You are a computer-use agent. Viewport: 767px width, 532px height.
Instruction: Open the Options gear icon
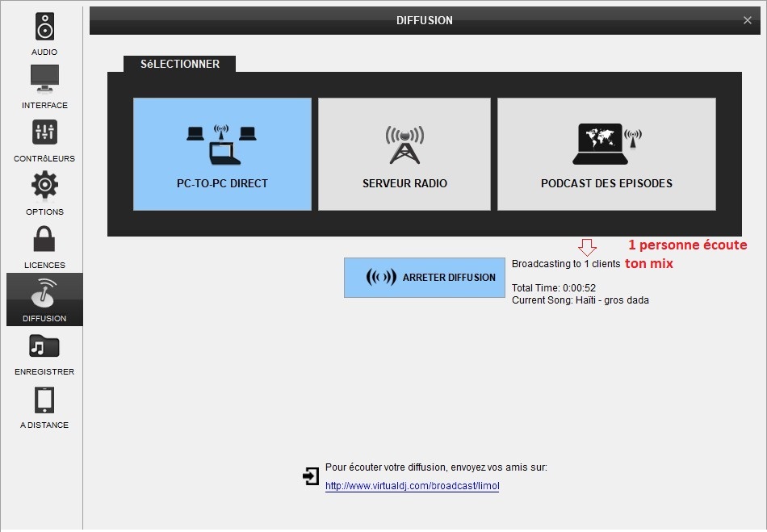pos(44,186)
